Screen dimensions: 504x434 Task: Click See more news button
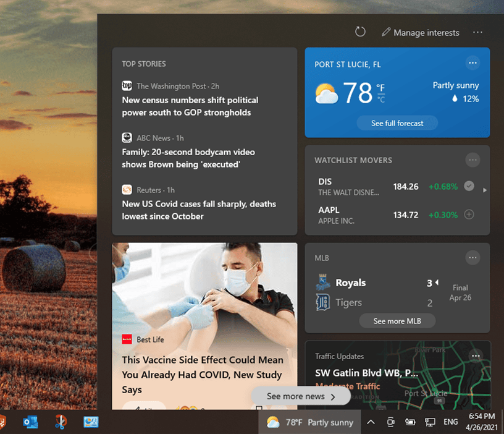click(x=301, y=396)
